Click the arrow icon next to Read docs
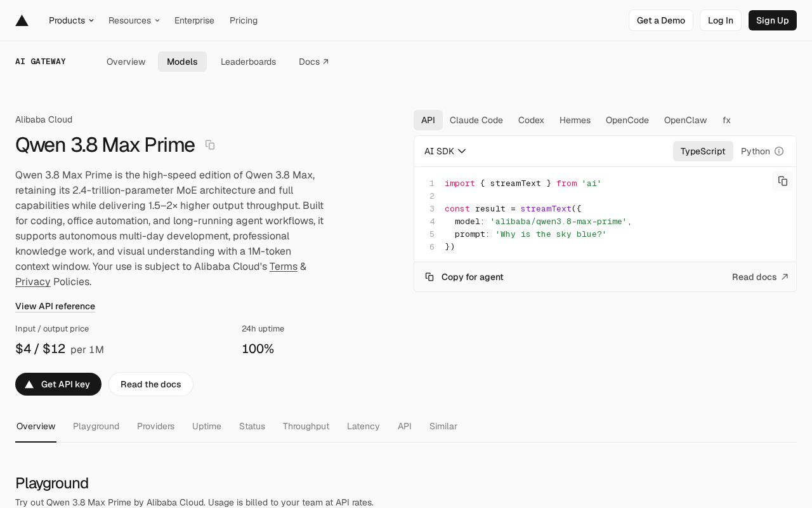Image resolution: width=812 pixels, height=508 pixels. [x=785, y=277]
